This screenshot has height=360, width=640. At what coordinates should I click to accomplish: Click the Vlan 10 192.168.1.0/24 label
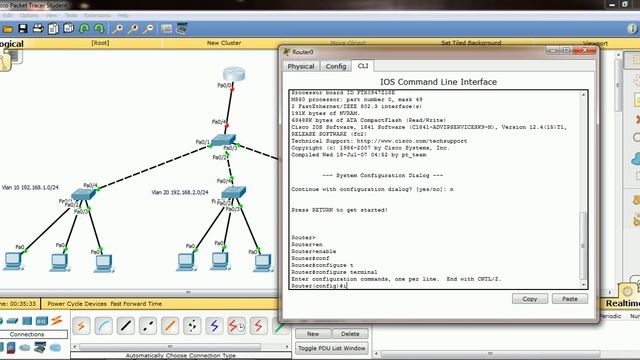pyautogui.click(x=30, y=188)
